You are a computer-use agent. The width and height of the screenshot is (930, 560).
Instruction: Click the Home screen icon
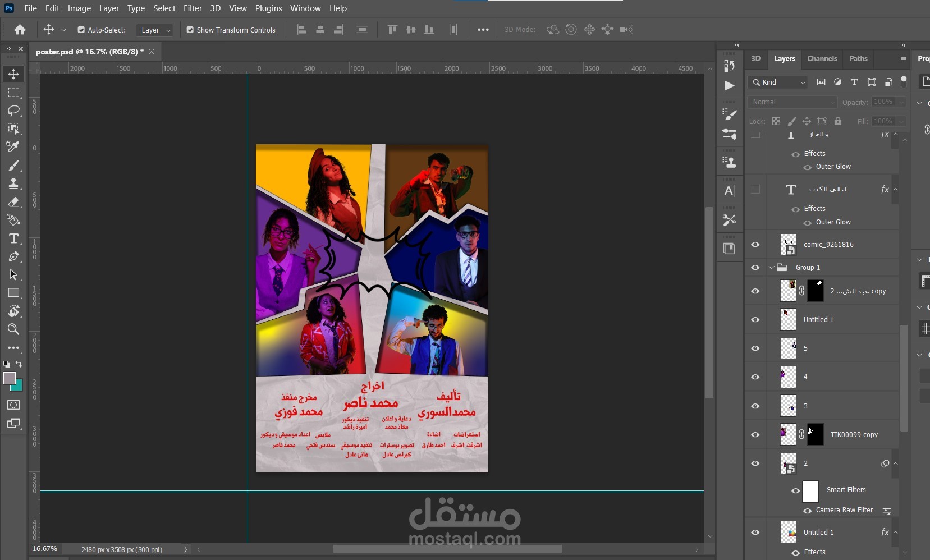click(x=20, y=30)
